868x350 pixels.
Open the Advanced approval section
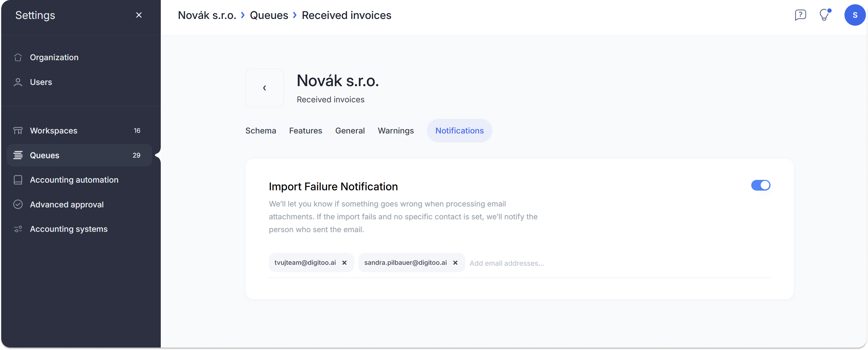click(x=66, y=204)
